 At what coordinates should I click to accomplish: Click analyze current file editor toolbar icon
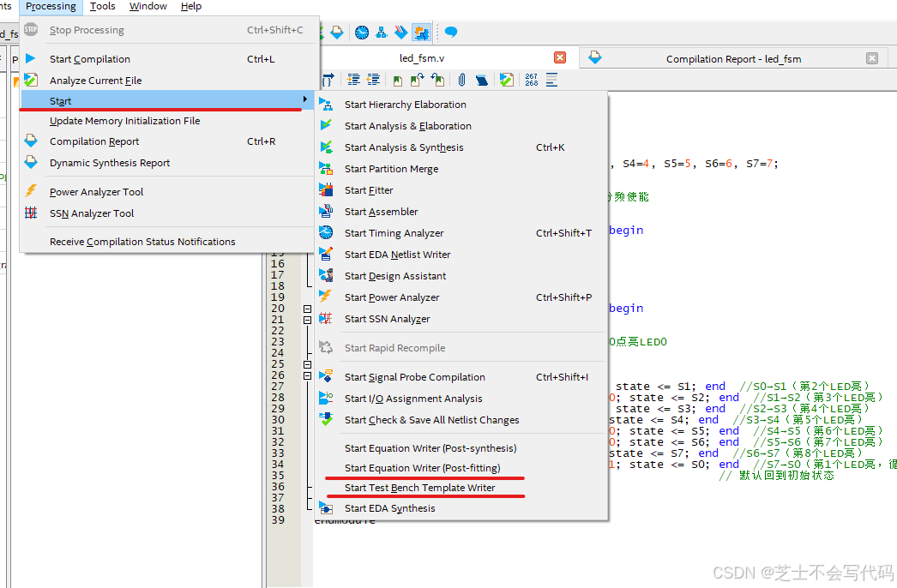506,80
